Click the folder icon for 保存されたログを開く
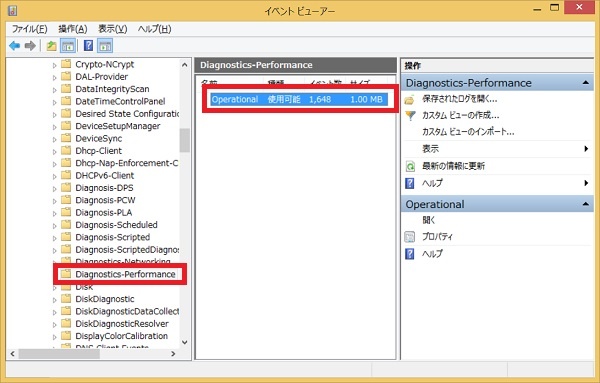Viewport: 600px width, 383px height. [409, 100]
